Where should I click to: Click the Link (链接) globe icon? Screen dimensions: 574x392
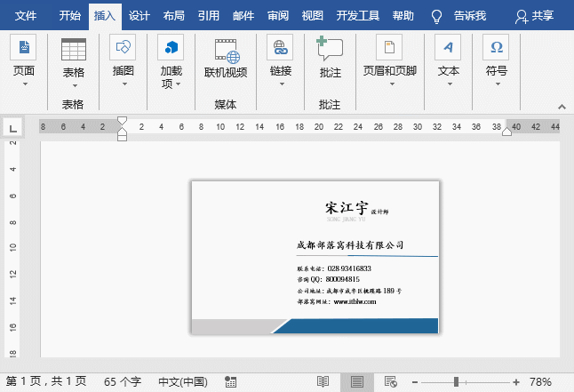coord(281,48)
